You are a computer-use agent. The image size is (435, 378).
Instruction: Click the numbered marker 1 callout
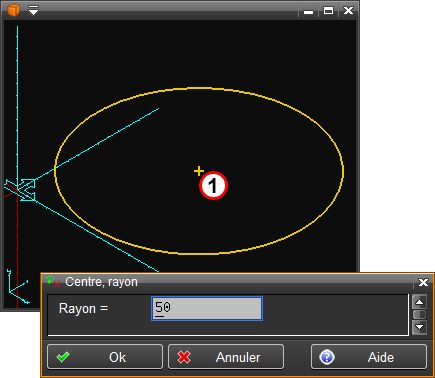coord(213,186)
